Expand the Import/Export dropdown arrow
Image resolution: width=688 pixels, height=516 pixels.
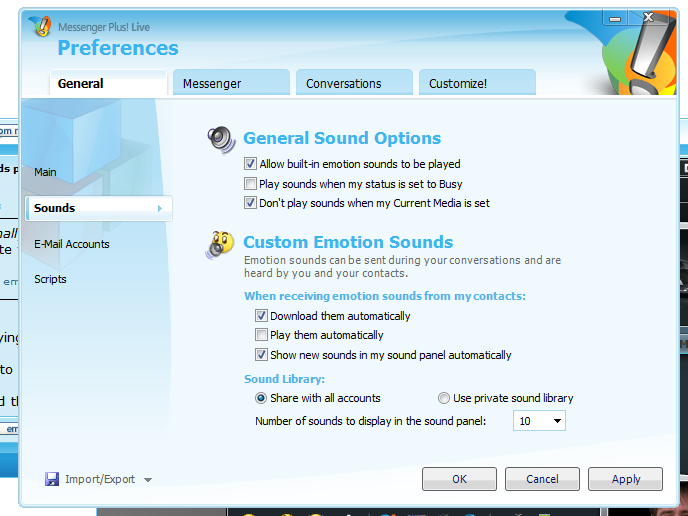point(148,480)
